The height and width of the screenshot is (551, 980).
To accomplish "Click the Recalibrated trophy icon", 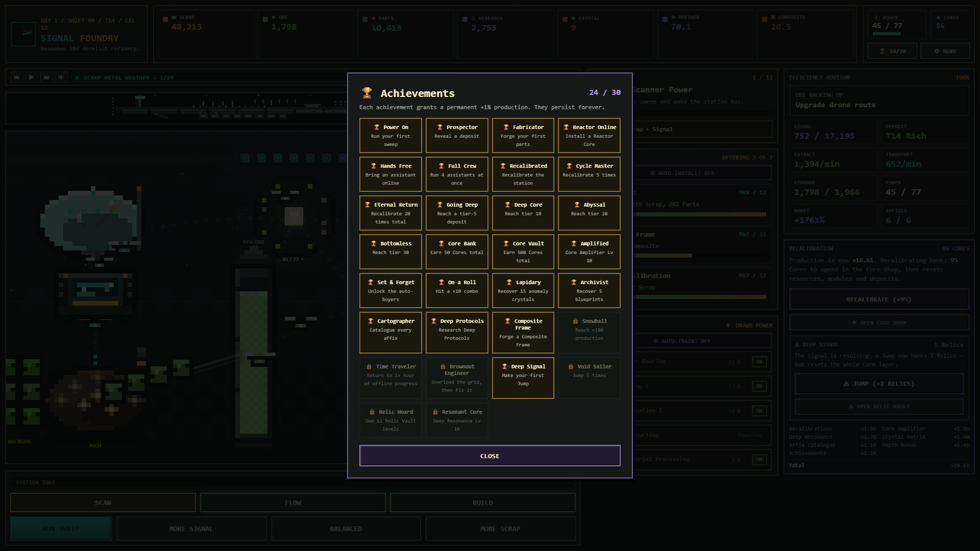I will 503,166.
